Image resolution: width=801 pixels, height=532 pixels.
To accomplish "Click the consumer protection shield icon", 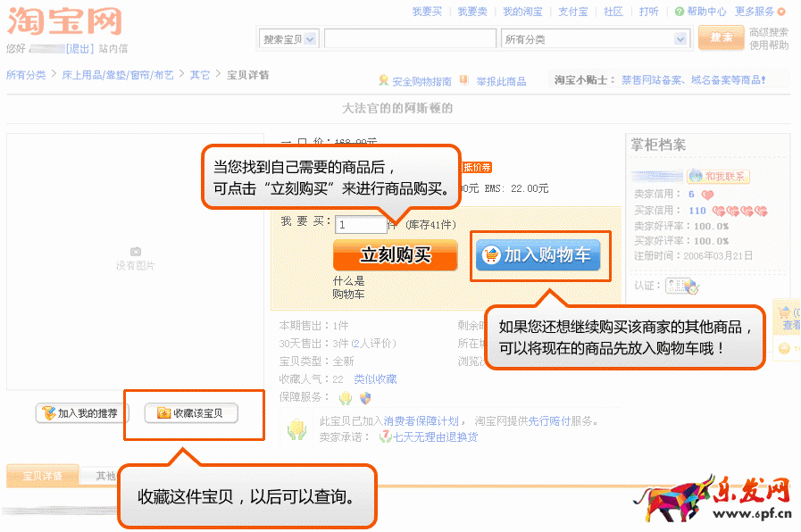I will [364, 398].
